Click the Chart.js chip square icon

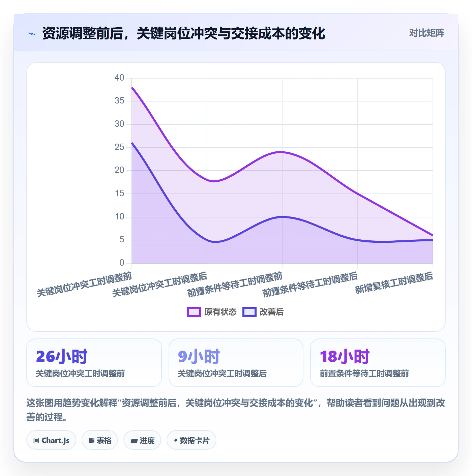(36, 441)
